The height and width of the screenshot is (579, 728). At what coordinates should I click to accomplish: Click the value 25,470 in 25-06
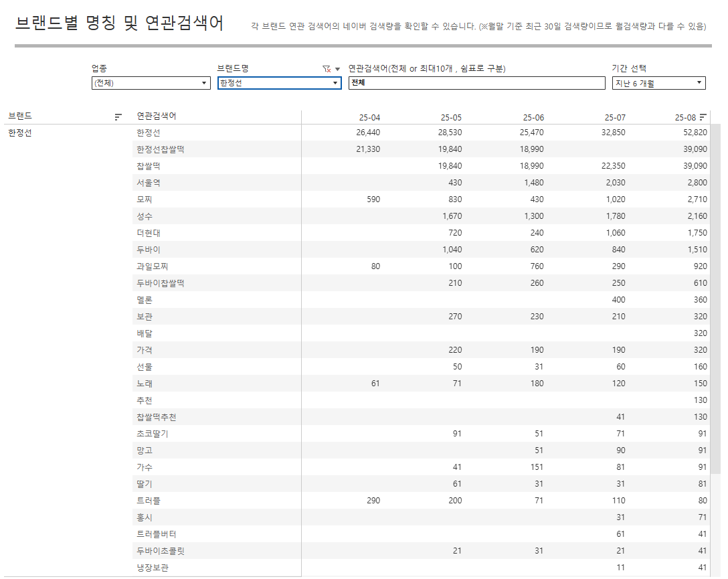(531, 133)
